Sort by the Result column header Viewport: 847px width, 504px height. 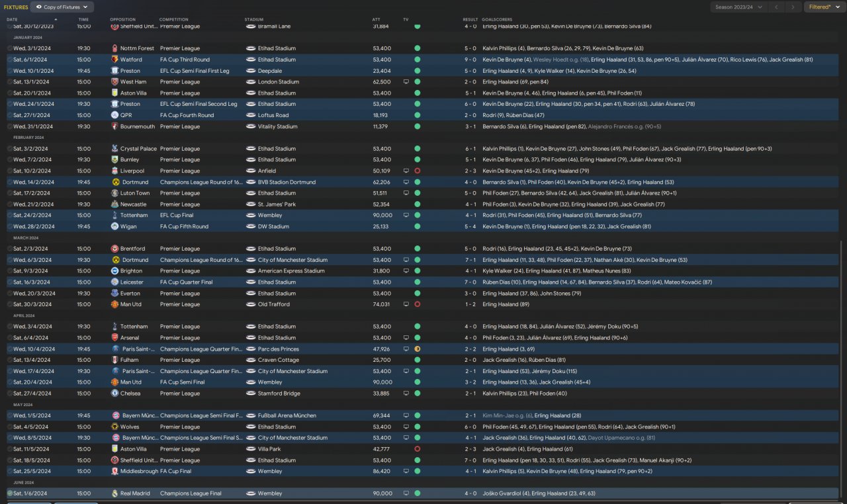(470, 20)
